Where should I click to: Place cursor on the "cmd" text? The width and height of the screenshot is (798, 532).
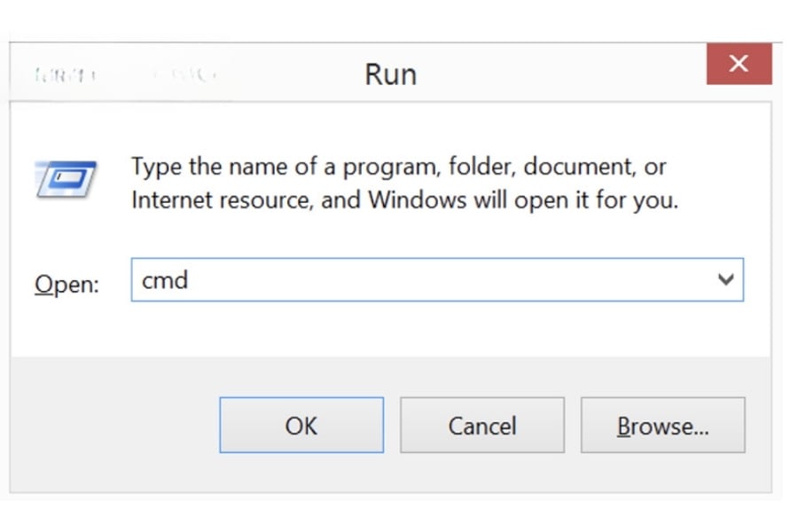pyautogui.click(x=165, y=280)
